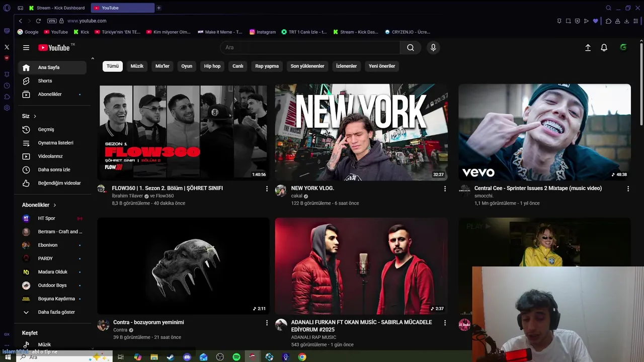Open HT Spor subscription channel
The image size is (644, 362).
point(53,218)
